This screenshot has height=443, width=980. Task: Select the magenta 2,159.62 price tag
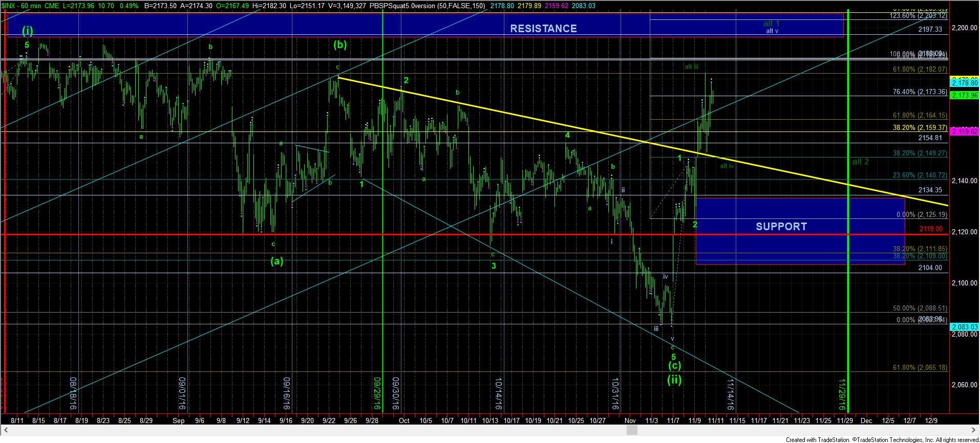tap(964, 131)
